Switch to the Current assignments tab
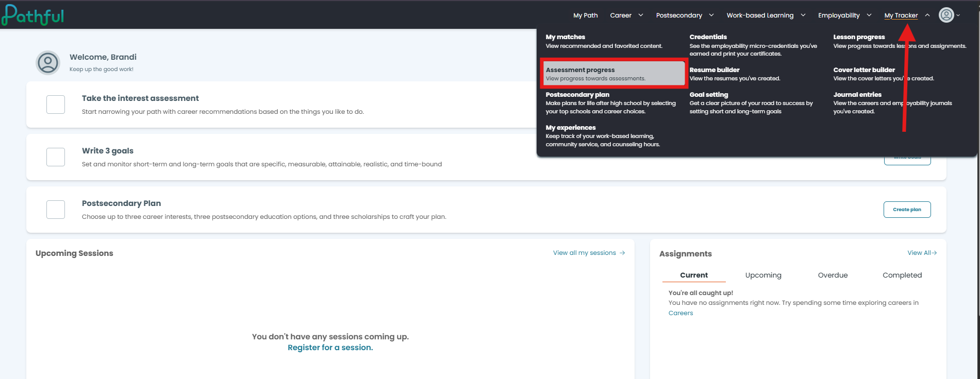 tap(694, 275)
